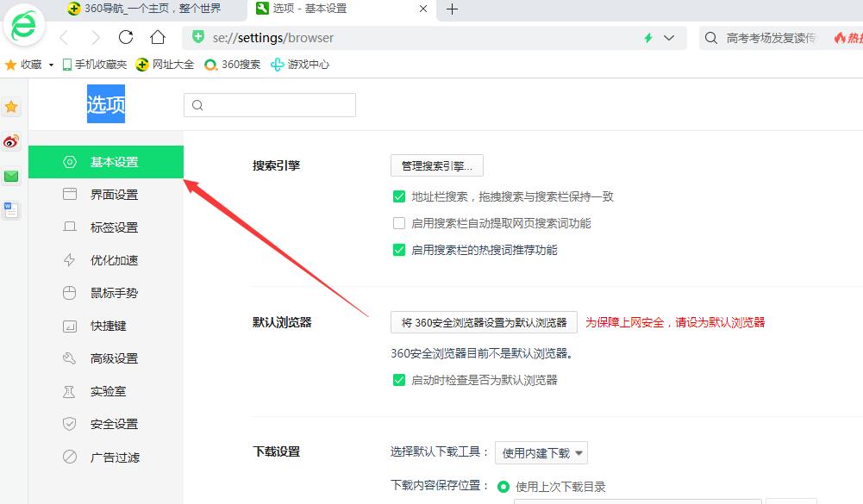Open the 使用内建下载 download tool dropdown
Viewport: 863px width, 504px height.
pyautogui.click(x=541, y=452)
